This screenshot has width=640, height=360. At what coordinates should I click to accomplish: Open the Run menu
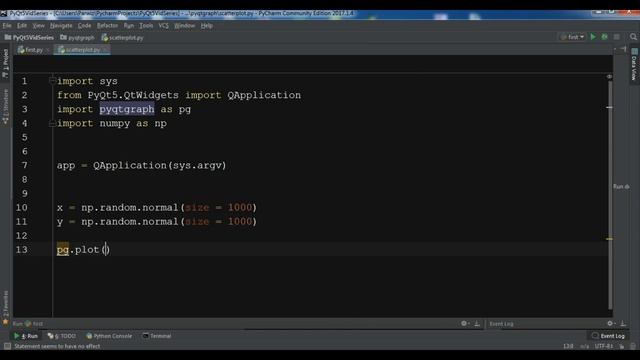pyautogui.click(x=129, y=26)
